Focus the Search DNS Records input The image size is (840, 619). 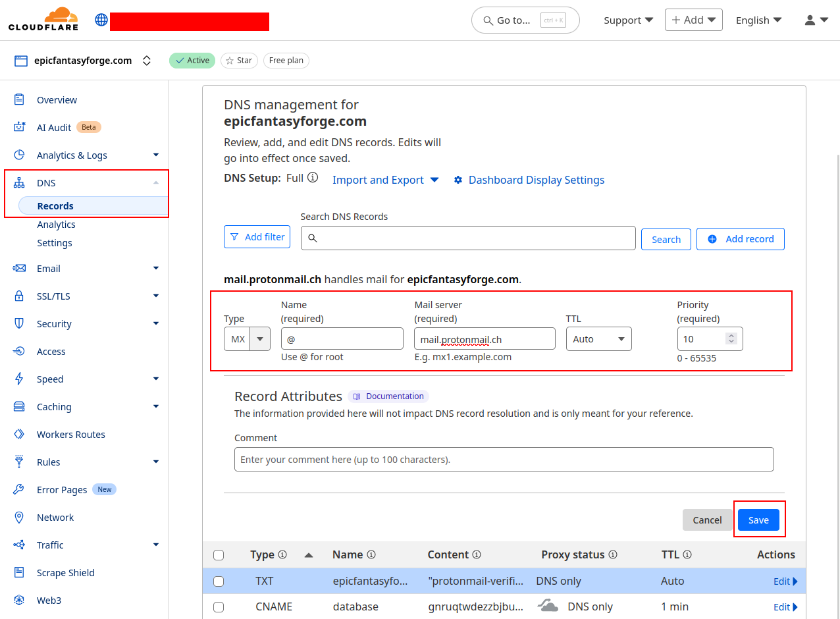[468, 238]
